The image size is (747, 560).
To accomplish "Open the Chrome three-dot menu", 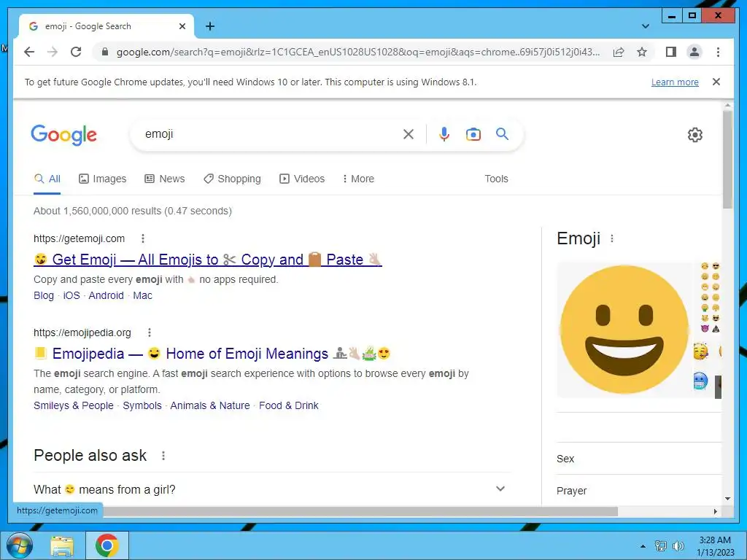I will (718, 52).
